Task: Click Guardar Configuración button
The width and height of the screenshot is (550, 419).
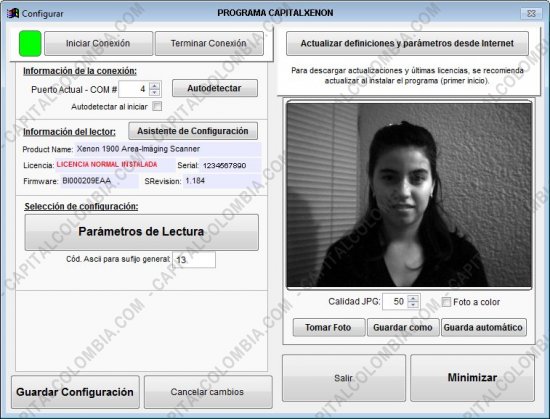Action: coord(75,392)
